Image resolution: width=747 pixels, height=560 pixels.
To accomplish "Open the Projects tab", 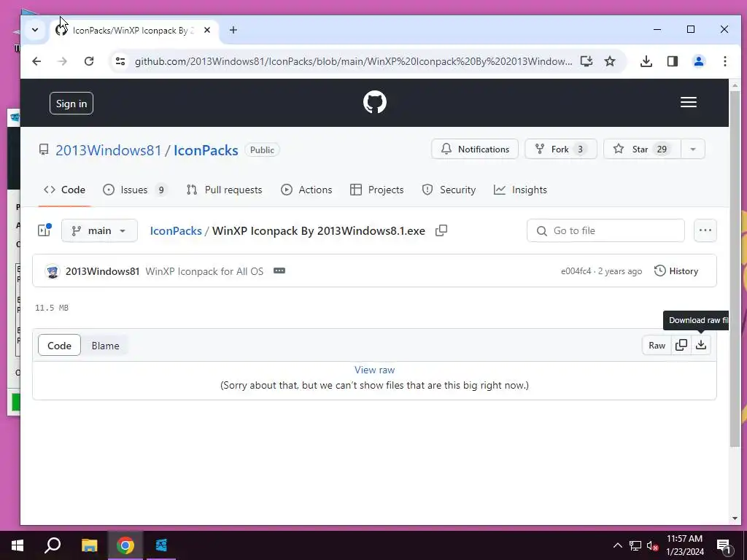I will pos(377,190).
